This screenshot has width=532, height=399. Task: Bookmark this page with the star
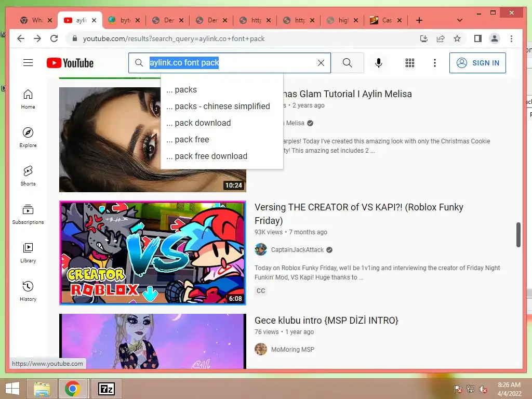[457, 38]
